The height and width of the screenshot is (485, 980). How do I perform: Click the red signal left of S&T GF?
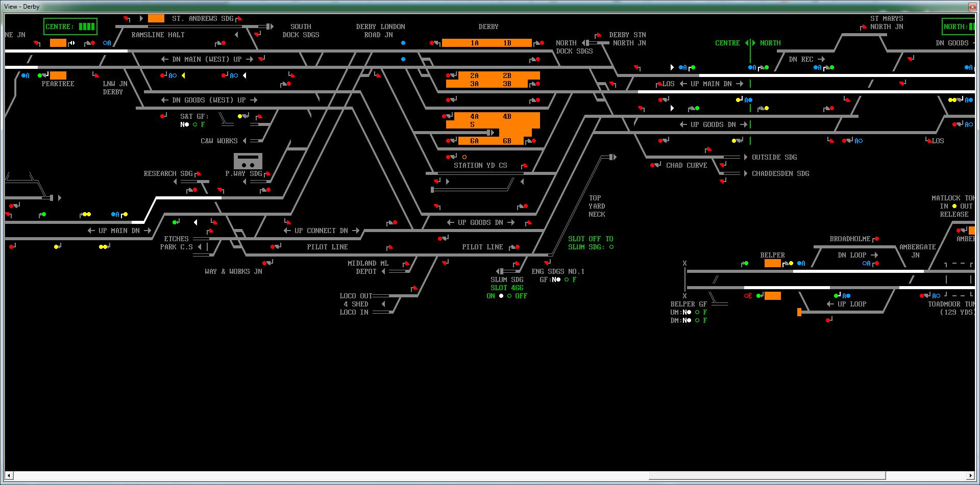pos(162,116)
